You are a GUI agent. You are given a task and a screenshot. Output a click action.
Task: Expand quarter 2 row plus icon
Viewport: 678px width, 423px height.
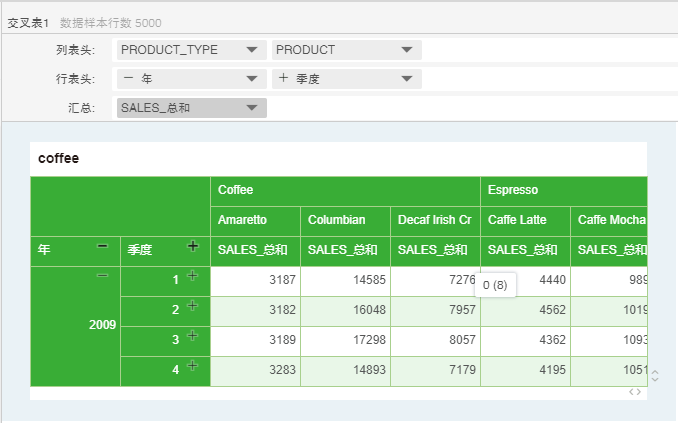pyautogui.click(x=193, y=306)
